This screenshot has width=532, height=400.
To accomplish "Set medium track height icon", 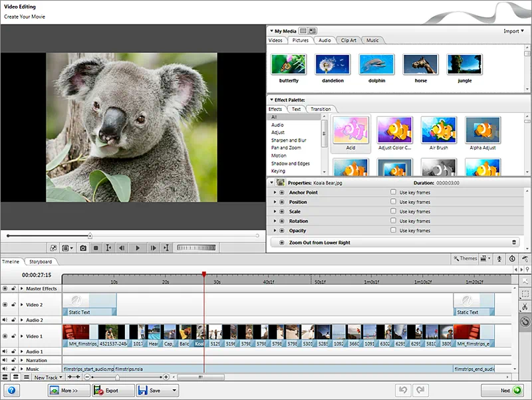I will pyautogui.click(x=15, y=377).
